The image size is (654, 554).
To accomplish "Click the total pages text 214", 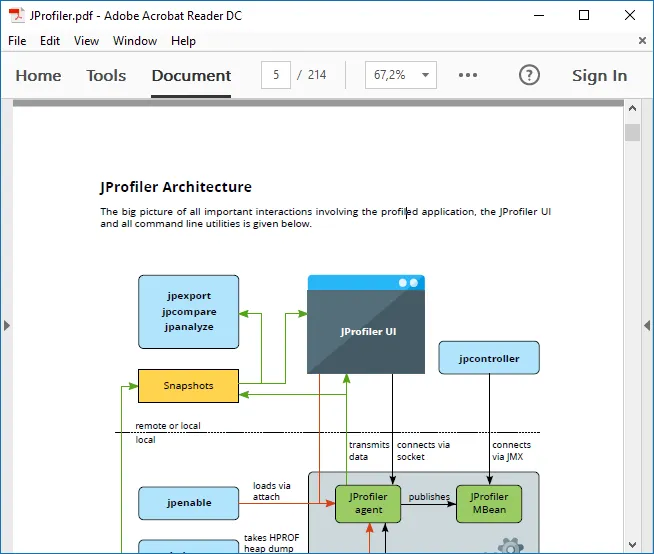I will pyautogui.click(x=317, y=75).
